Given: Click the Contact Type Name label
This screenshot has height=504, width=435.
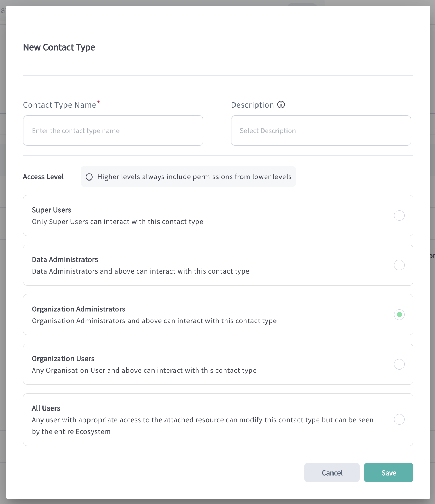Looking at the screenshot, I should (x=59, y=105).
